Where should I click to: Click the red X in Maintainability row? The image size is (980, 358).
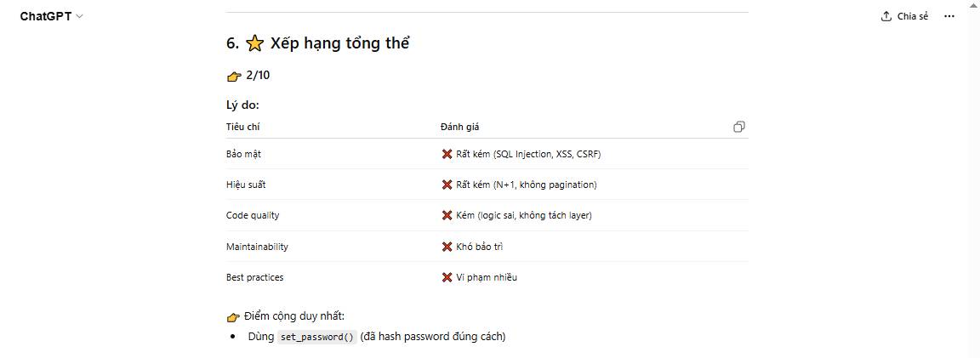tap(447, 247)
